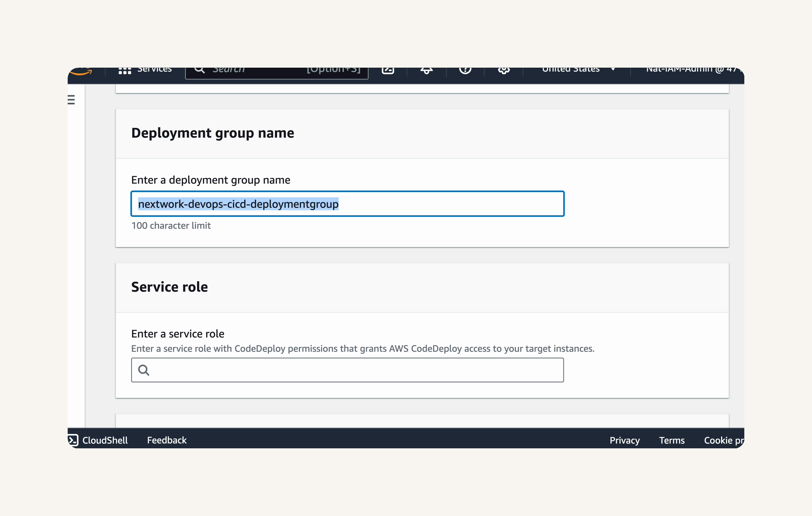Open CloudShell from the top bar icon
This screenshot has width=812, height=516.
point(388,70)
